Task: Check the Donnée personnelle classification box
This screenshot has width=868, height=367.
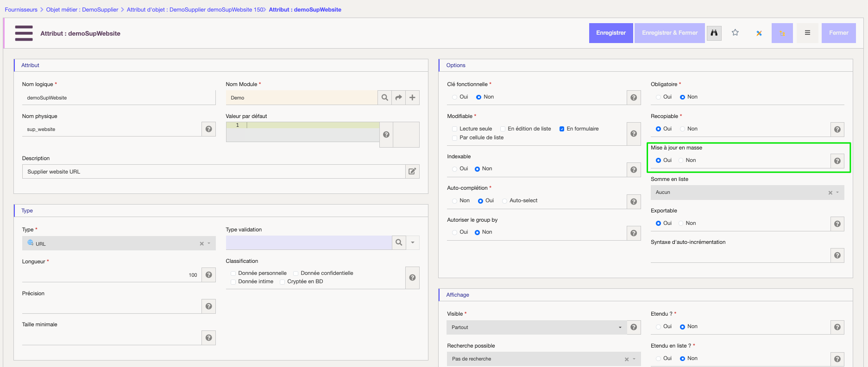Action: [x=233, y=274]
